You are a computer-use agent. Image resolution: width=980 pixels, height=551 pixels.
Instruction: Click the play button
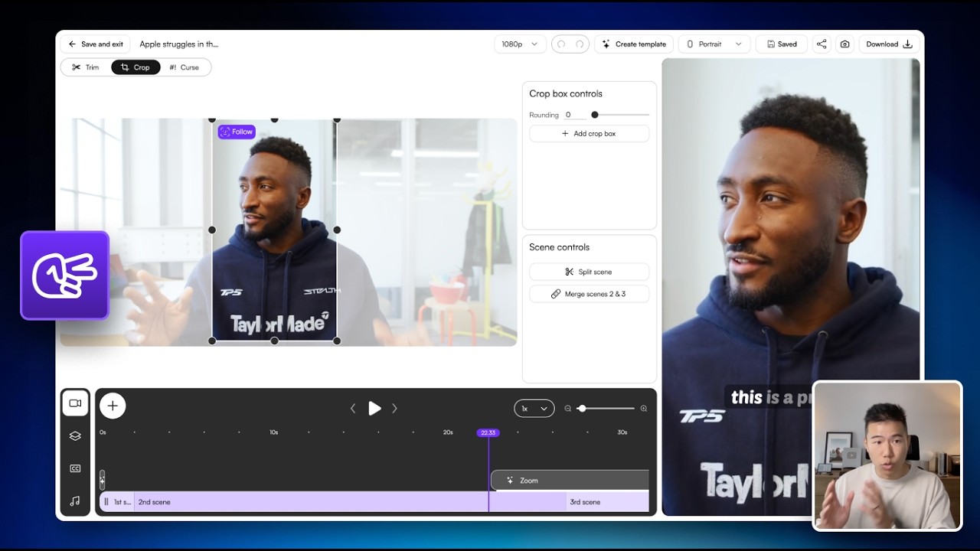[374, 409]
